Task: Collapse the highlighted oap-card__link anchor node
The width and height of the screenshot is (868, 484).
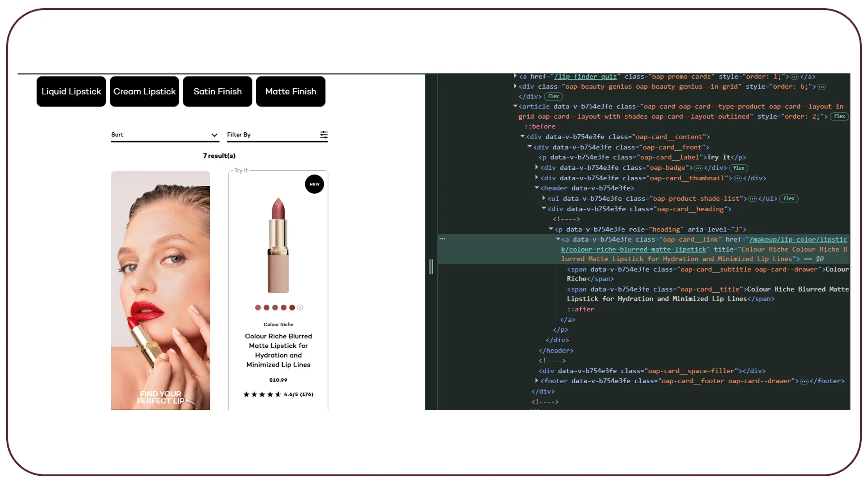Action: [558, 239]
